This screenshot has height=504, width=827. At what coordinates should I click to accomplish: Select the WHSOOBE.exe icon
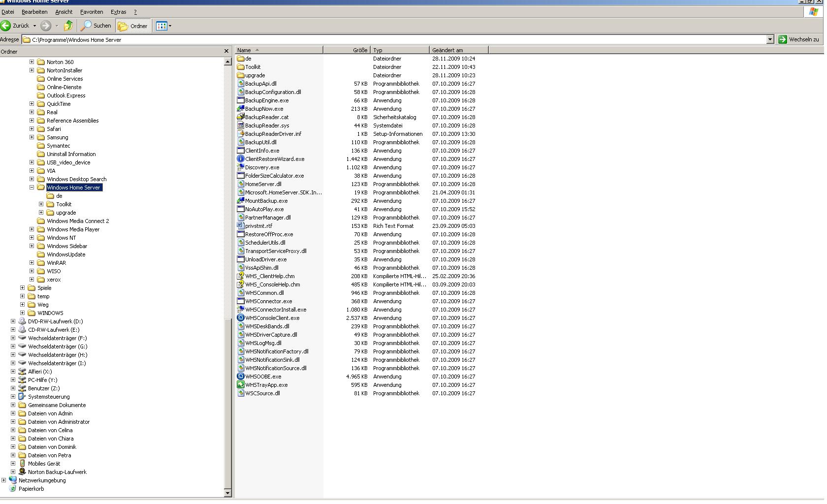pyautogui.click(x=241, y=377)
